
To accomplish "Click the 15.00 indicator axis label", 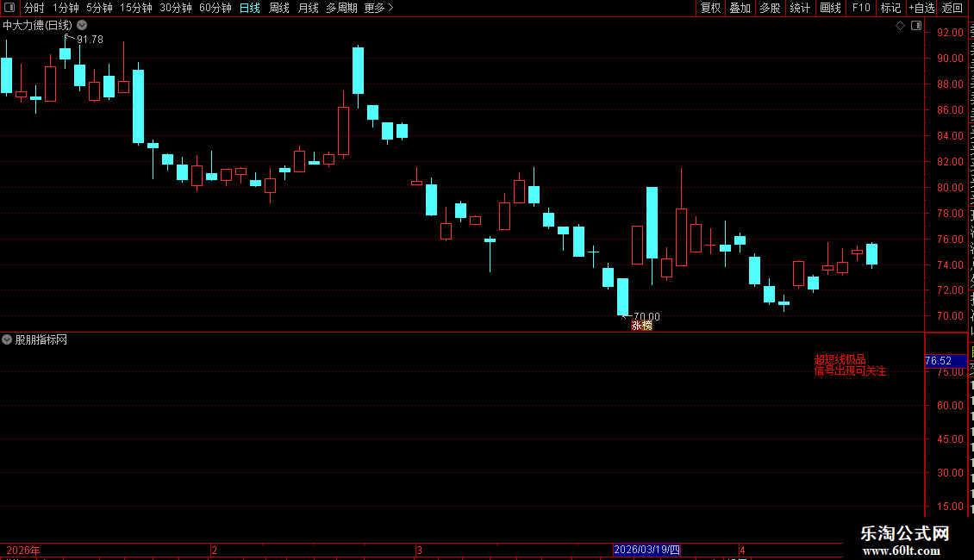I will [950, 506].
